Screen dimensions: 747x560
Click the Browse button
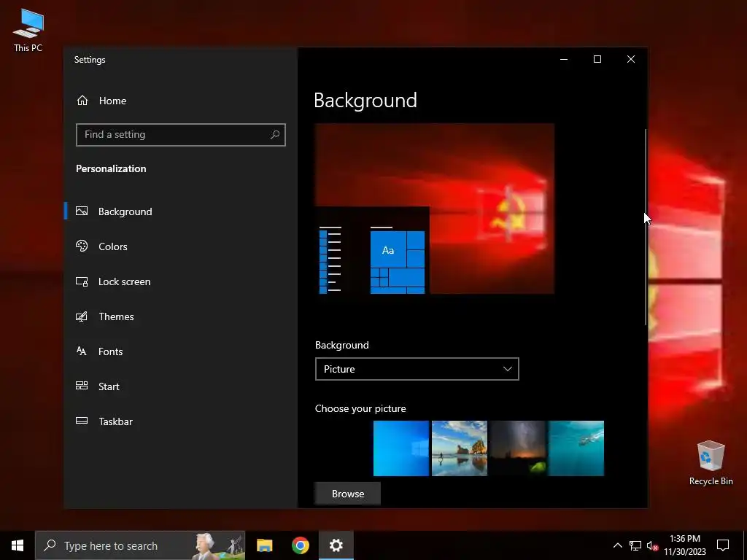pos(348,494)
